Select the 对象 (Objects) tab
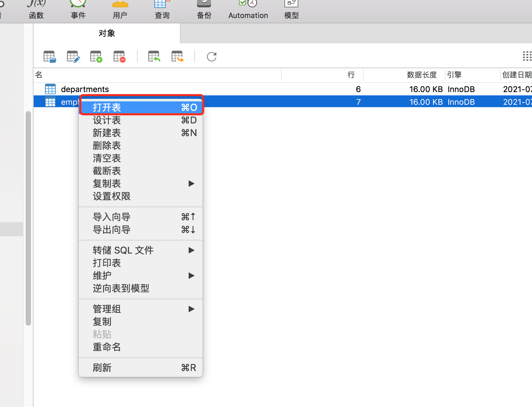The height and width of the screenshot is (407, 532). (107, 33)
